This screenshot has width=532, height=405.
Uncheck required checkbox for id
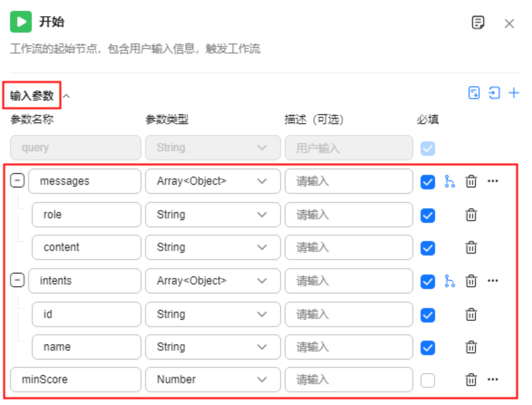pyautogui.click(x=428, y=315)
